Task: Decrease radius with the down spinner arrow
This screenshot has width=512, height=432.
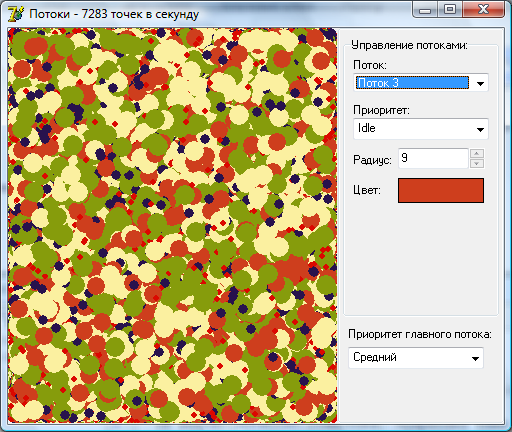Action: click(477, 163)
